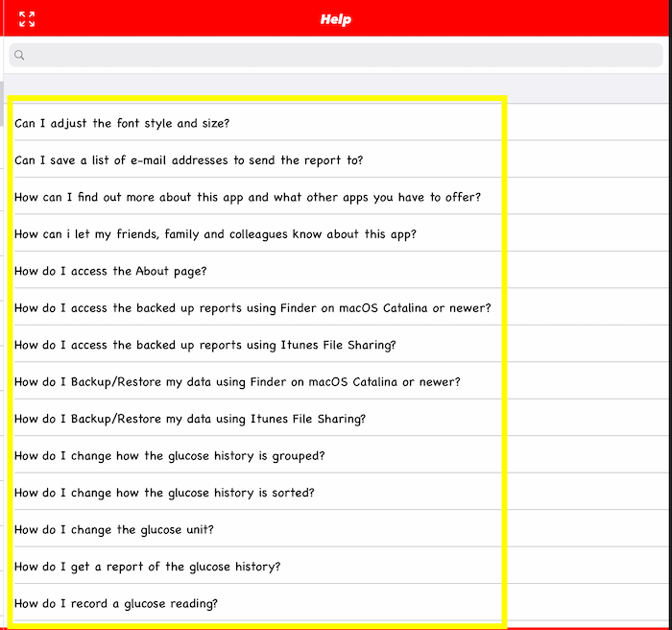
Task: Open 'How do I get a report of glucose history?'
Action: [147, 567]
